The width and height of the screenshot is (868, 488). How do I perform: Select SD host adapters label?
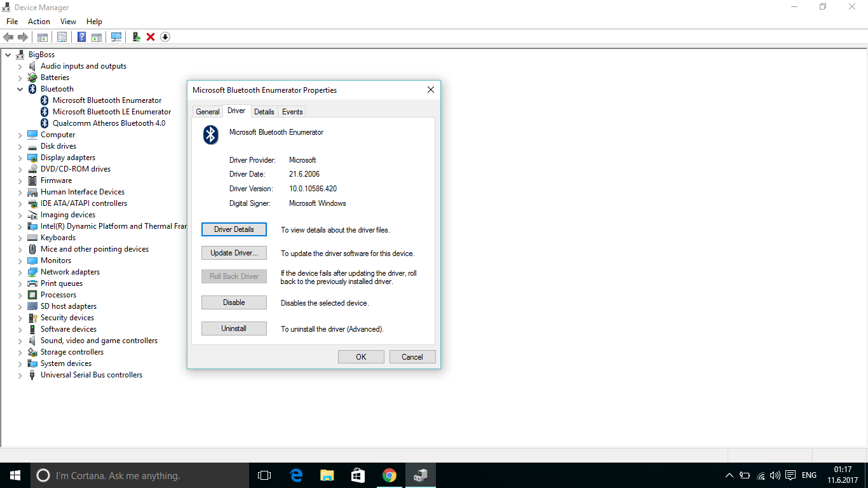pyautogui.click(x=69, y=306)
